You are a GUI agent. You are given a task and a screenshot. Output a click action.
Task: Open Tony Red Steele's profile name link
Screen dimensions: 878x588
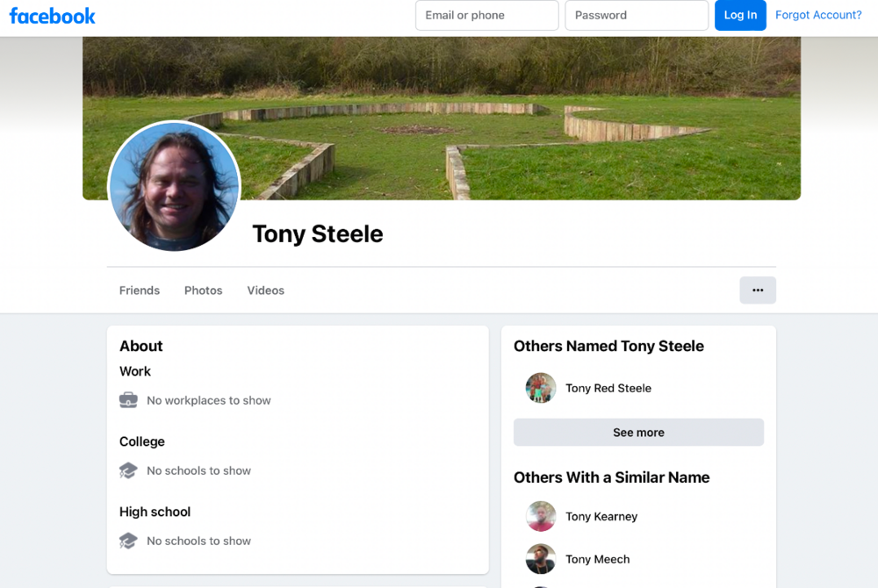(608, 388)
